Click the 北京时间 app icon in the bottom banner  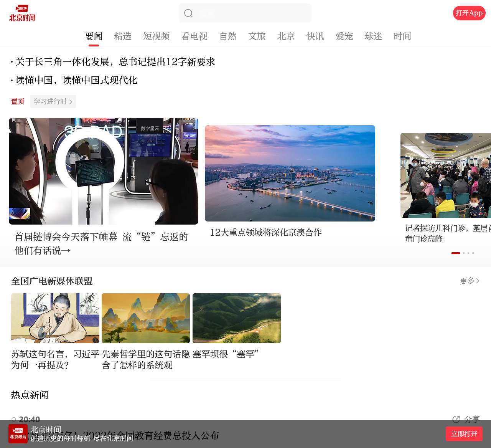[x=18, y=434]
